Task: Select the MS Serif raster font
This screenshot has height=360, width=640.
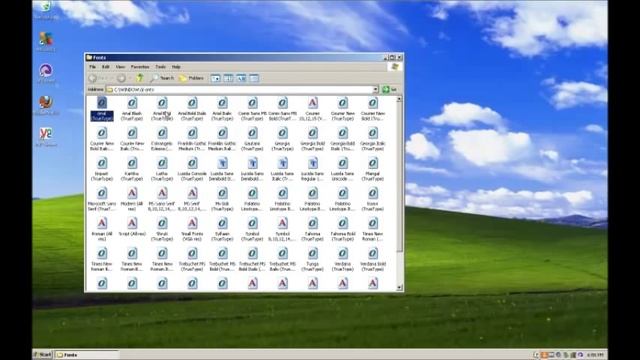Action: pyautogui.click(x=192, y=199)
